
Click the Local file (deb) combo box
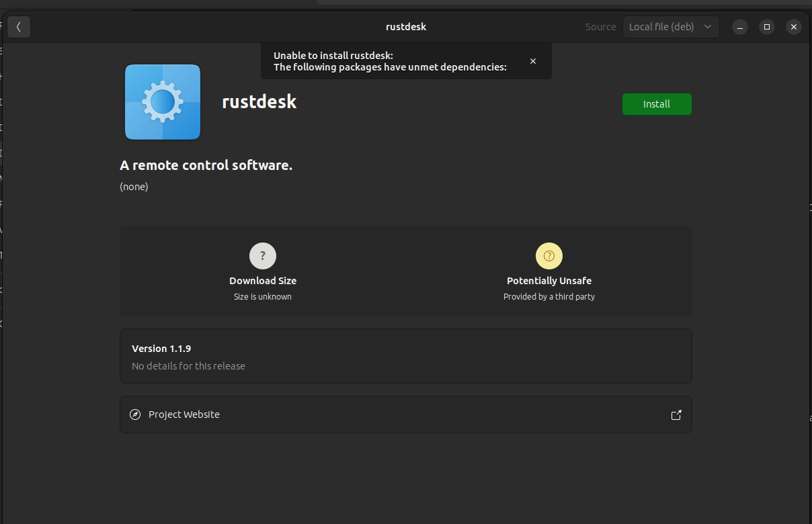671,26
